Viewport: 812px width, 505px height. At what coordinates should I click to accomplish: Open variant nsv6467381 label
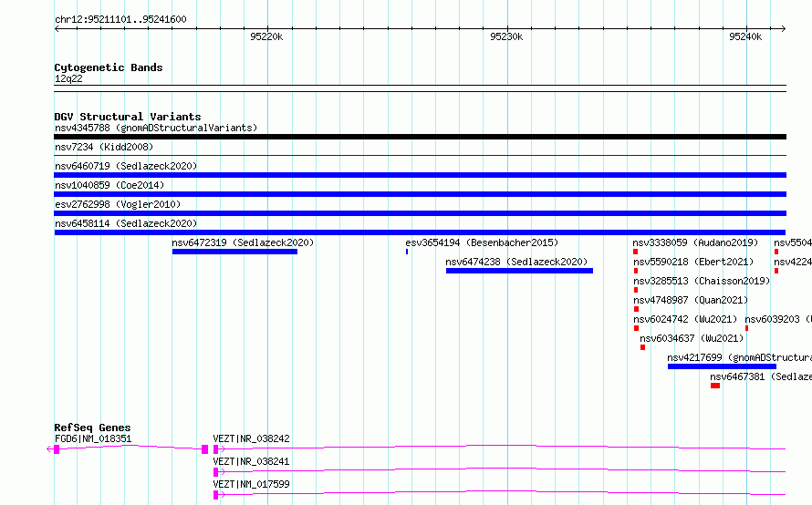tap(761, 376)
